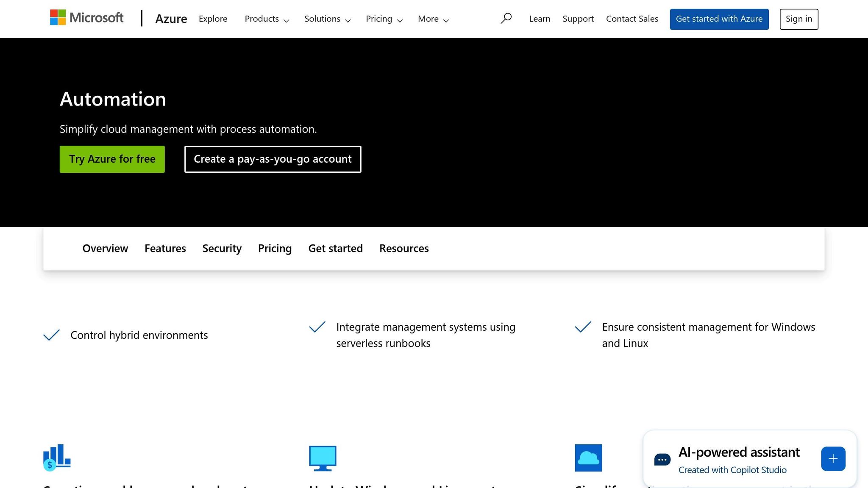Click the Try Azure for free button
The image size is (868, 488).
tap(112, 159)
